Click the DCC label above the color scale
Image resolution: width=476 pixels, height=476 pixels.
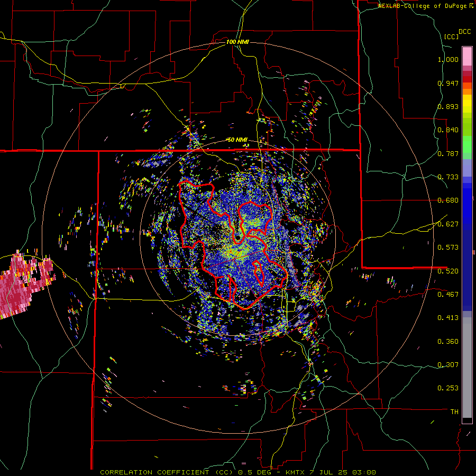[x=464, y=32]
